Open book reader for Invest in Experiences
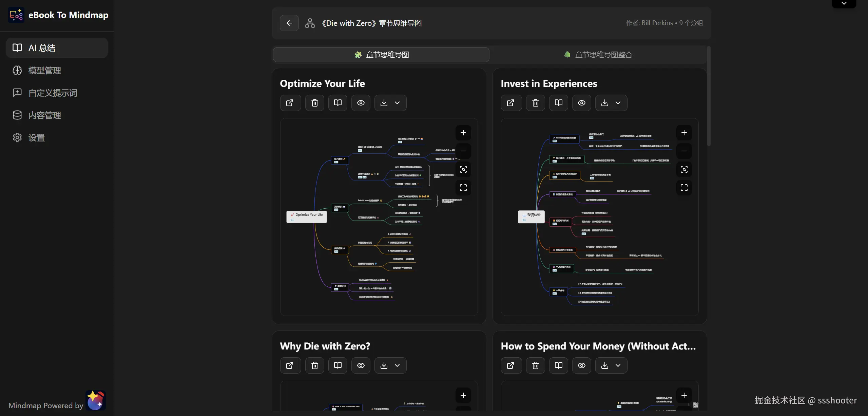 click(558, 103)
